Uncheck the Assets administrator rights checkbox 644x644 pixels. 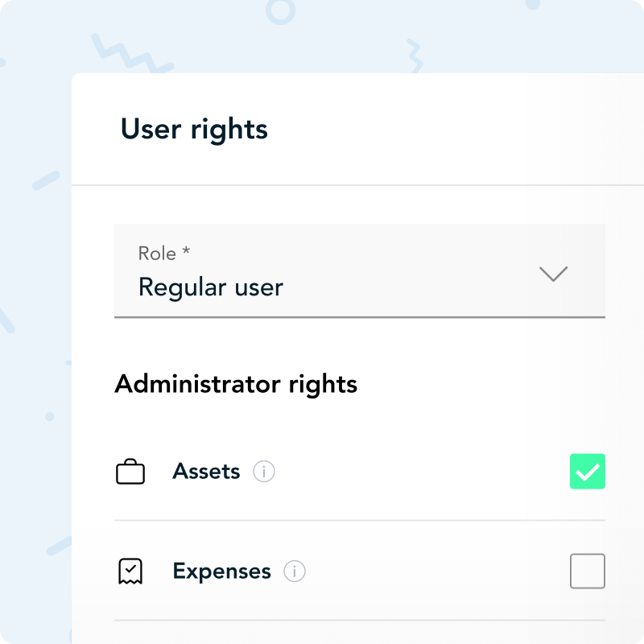click(588, 472)
